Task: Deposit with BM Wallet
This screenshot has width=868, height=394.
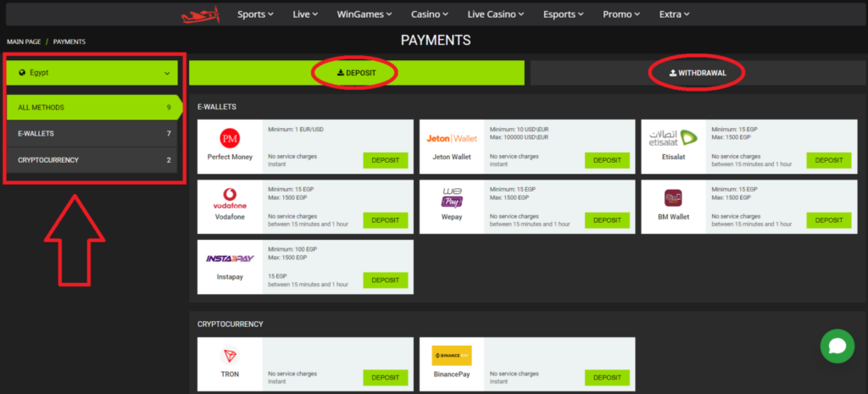Action: [829, 219]
